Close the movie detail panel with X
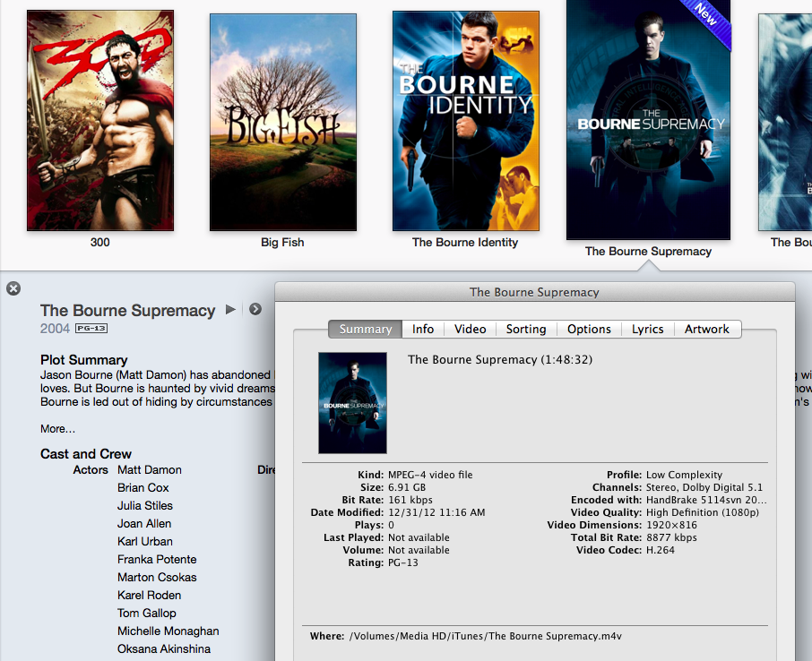812x661 pixels. tap(13, 288)
